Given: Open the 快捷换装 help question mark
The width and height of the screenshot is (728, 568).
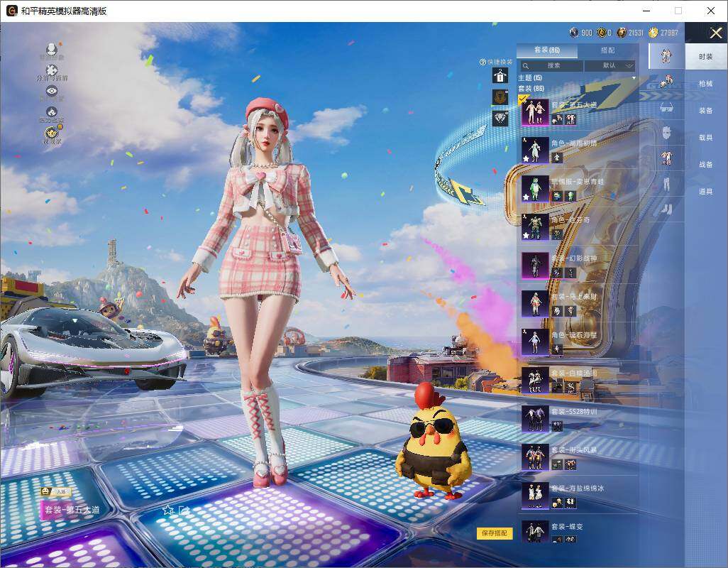Looking at the screenshot, I should click(482, 62).
